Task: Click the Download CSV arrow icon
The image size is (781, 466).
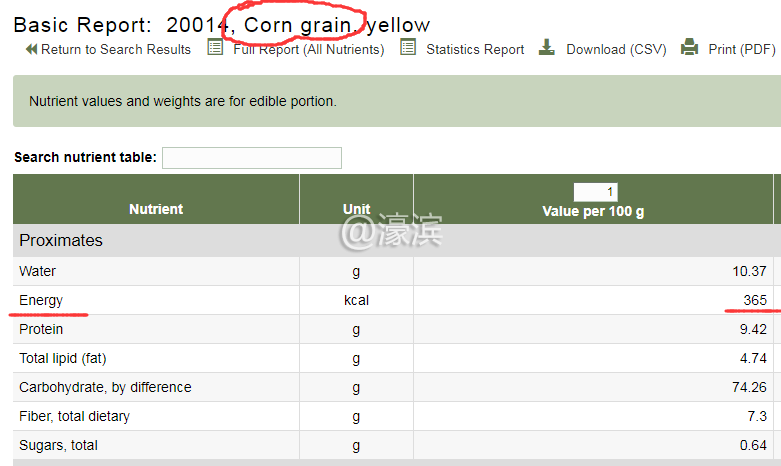Action: click(546, 47)
